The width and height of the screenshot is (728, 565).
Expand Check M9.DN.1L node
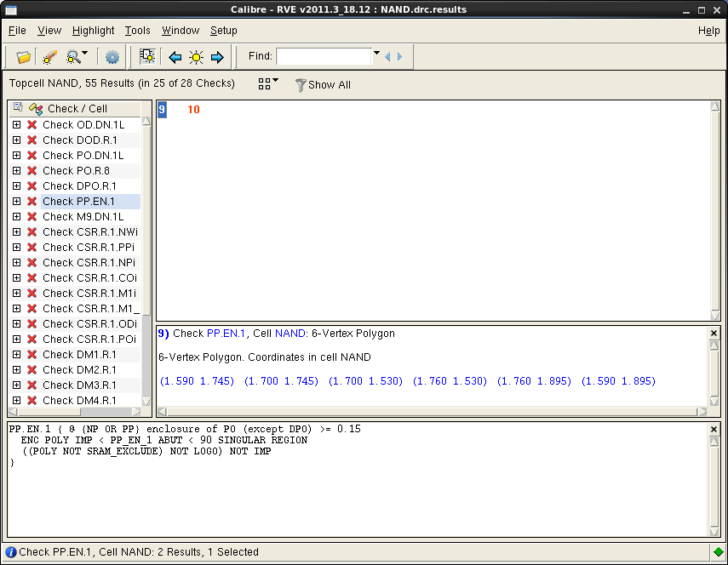[17, 217]
